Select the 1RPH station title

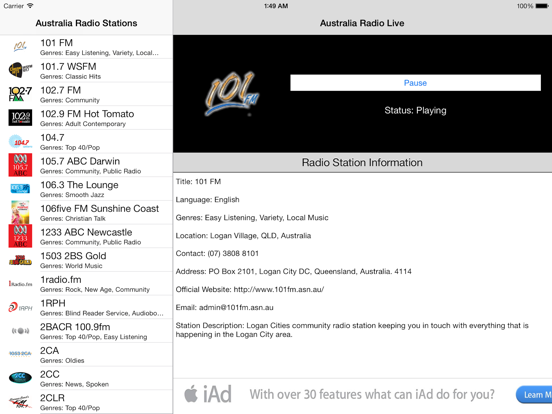click(x=53, y=303)
